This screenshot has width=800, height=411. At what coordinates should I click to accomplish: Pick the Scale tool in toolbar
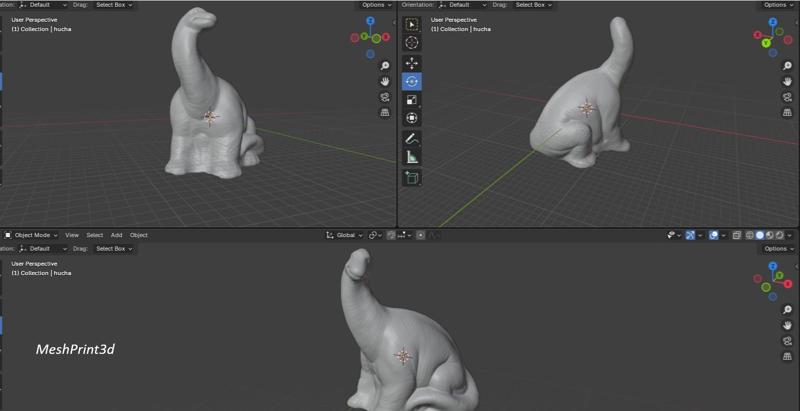[x=412, y=100]
